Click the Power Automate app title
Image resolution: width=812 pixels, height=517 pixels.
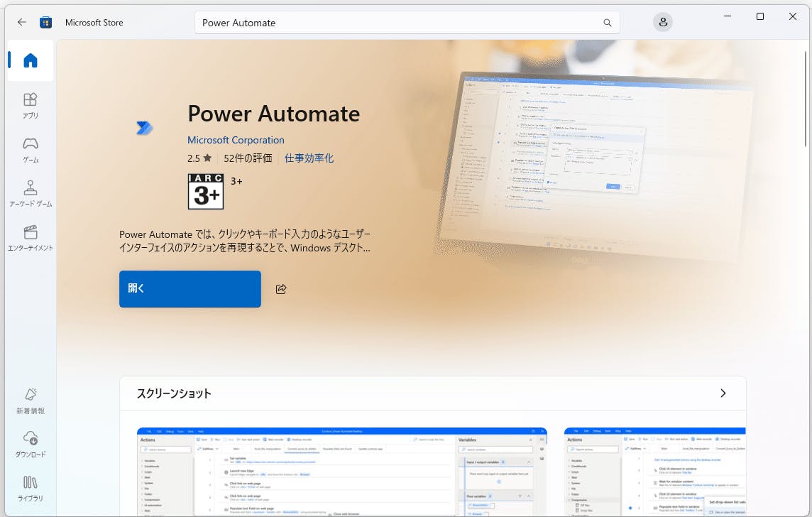(273, 114)
